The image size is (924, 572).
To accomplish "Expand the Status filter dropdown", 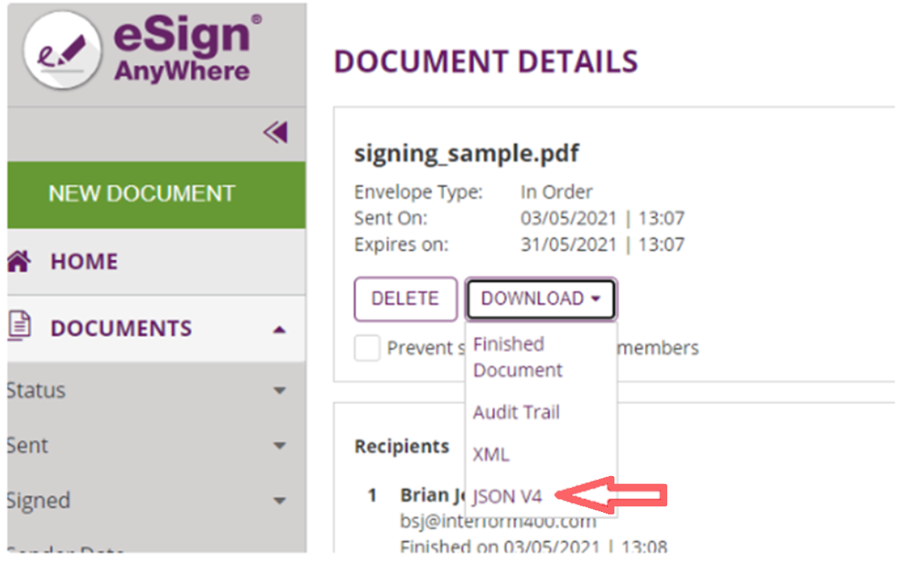I will 279,391.
